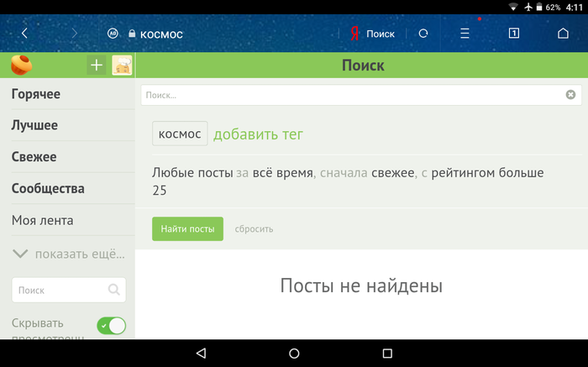
Task: Focus the main Поиск input field
Action: 353,95
